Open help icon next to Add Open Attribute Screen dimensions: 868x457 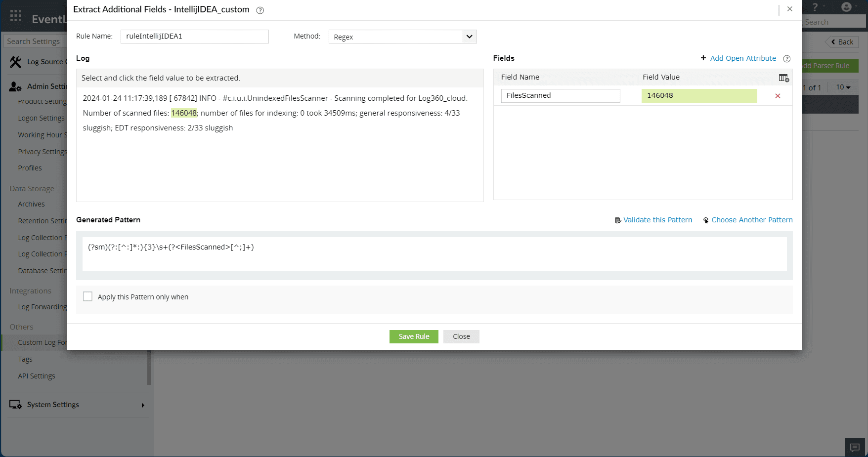click(787, 59)
